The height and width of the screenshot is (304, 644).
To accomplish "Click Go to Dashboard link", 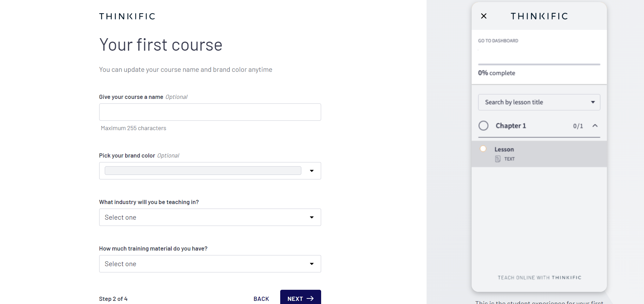I will (x=498, y=41).
